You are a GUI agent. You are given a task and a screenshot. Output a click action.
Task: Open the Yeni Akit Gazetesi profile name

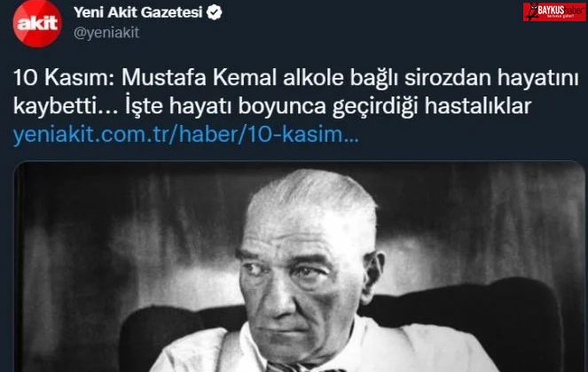(138, 12)
